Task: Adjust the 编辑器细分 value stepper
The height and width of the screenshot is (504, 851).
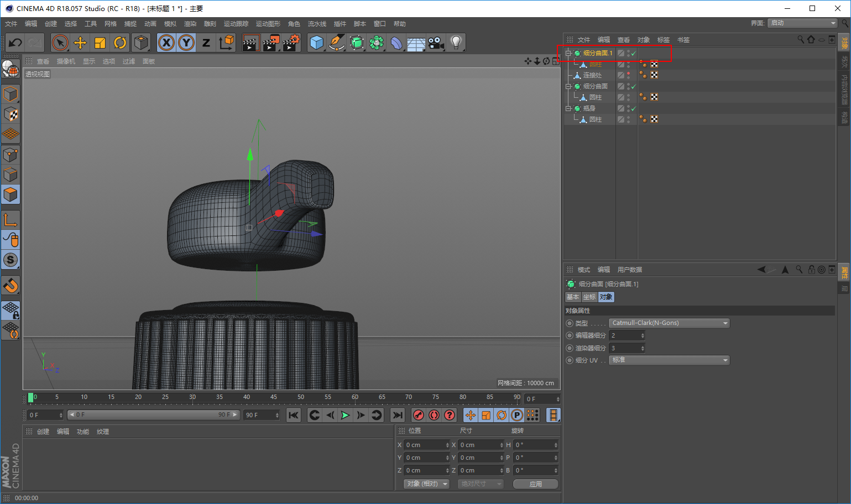Action: (643, 335)
